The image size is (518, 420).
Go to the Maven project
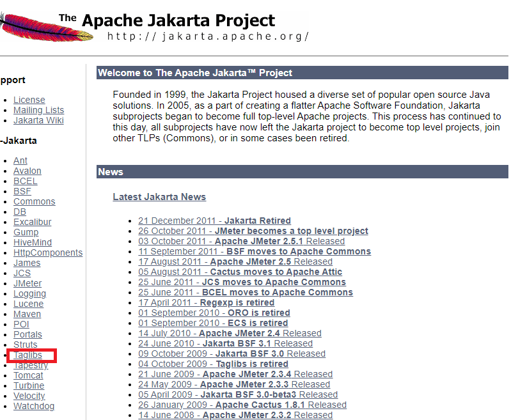(x=27, y=314)
